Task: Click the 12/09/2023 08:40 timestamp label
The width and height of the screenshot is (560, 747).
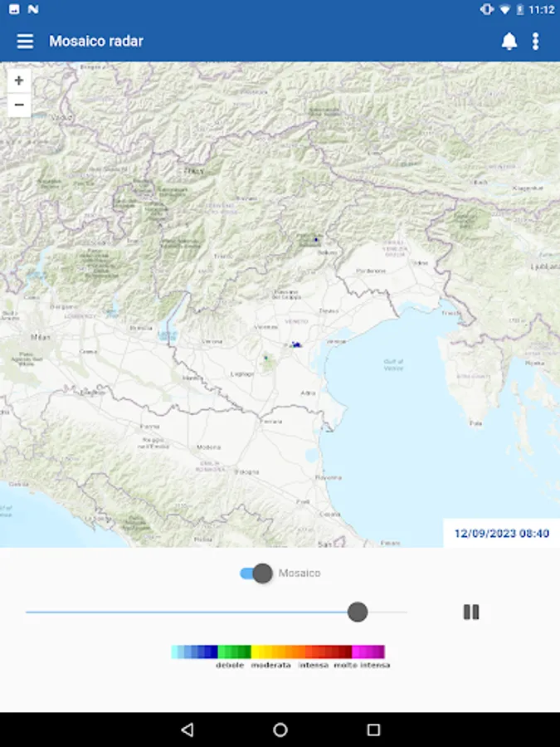Action: (502, 533)
